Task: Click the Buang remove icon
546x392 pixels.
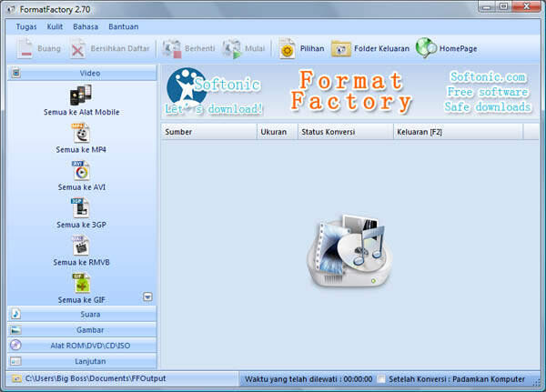Action: coord(25,48)
